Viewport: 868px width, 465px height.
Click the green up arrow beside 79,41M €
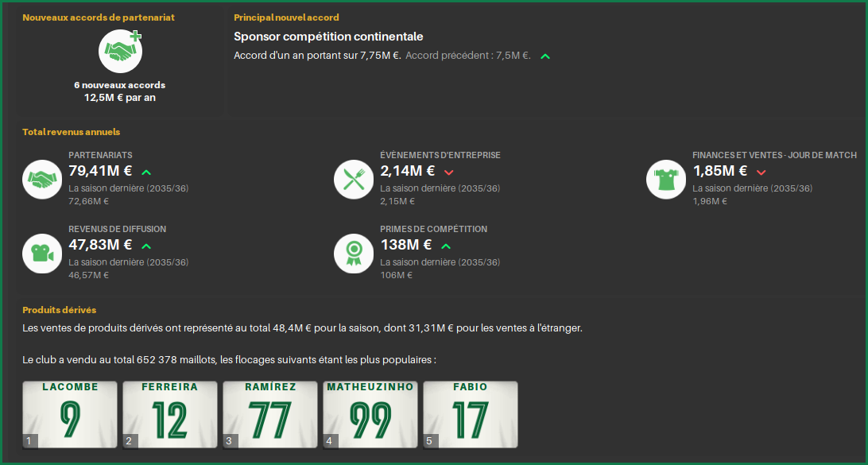146,172
